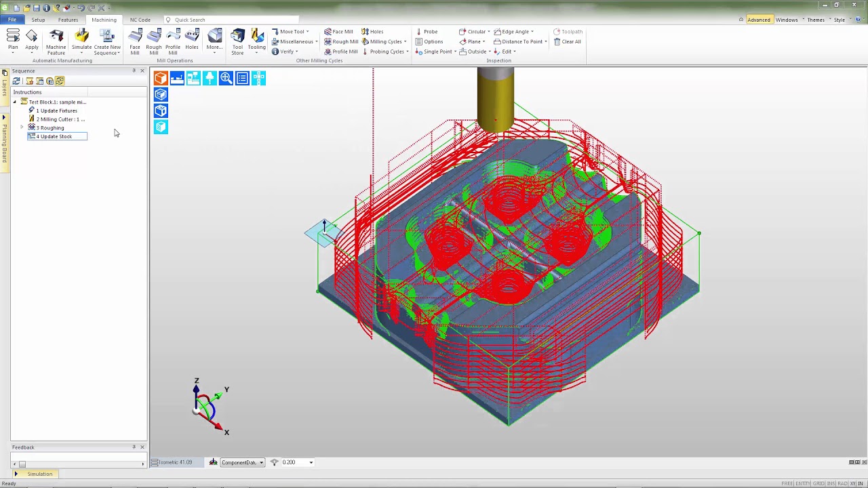Toggle the highlighted Sequence toolbar button
This screenshot has height=488, width=868.
click(60, 81)
